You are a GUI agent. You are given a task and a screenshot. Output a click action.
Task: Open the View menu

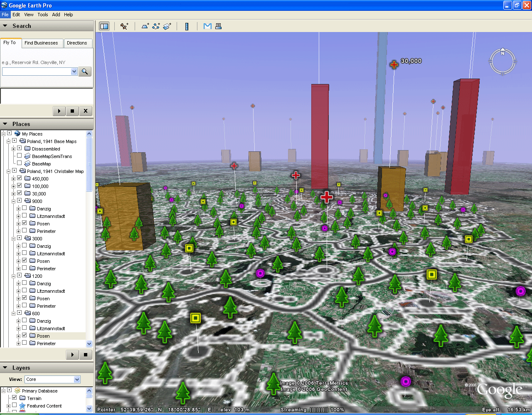[29, 15]
